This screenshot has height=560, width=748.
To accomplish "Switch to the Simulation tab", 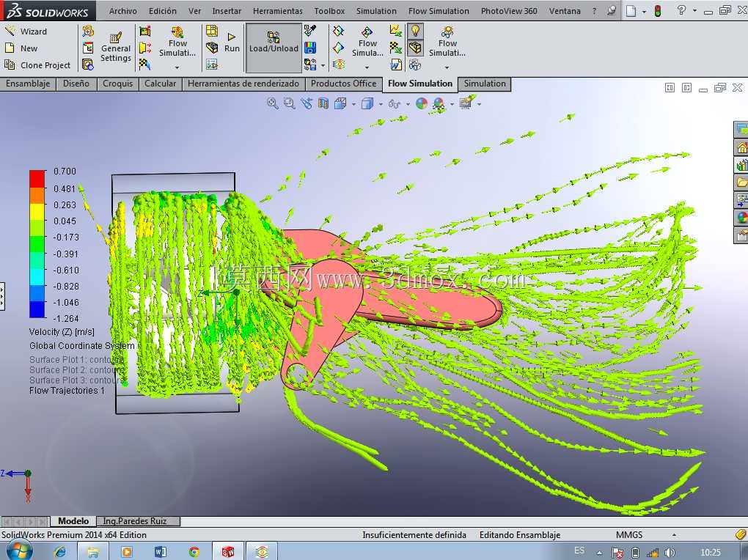I will [485, 84].
